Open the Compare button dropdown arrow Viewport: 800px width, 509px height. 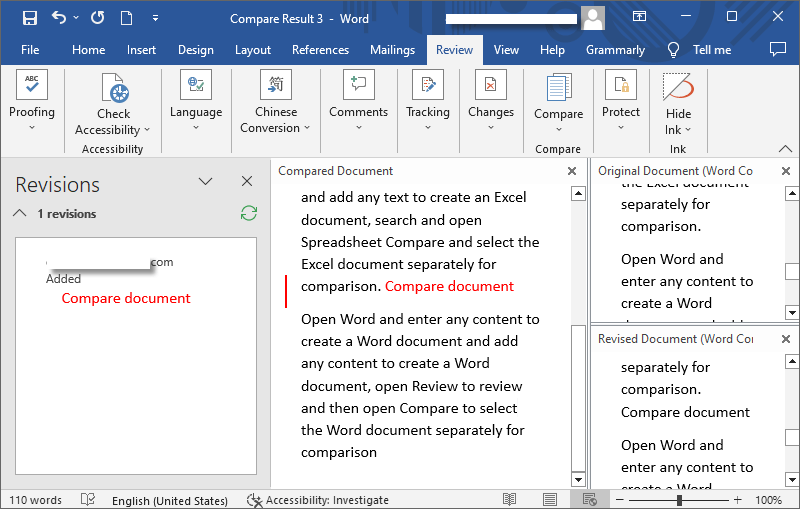pos(559,130)
